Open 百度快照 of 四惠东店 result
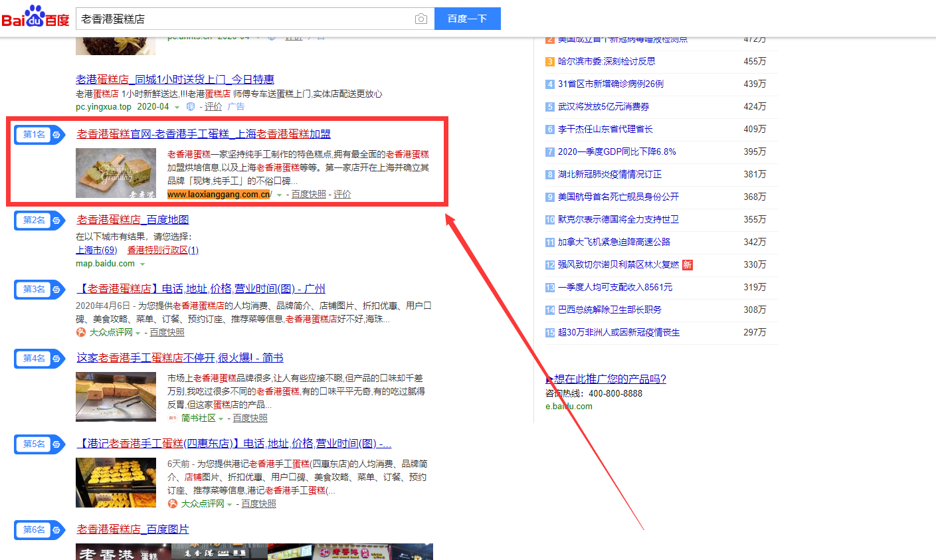This screenshot has height=560, width=936. coord(259,504)
